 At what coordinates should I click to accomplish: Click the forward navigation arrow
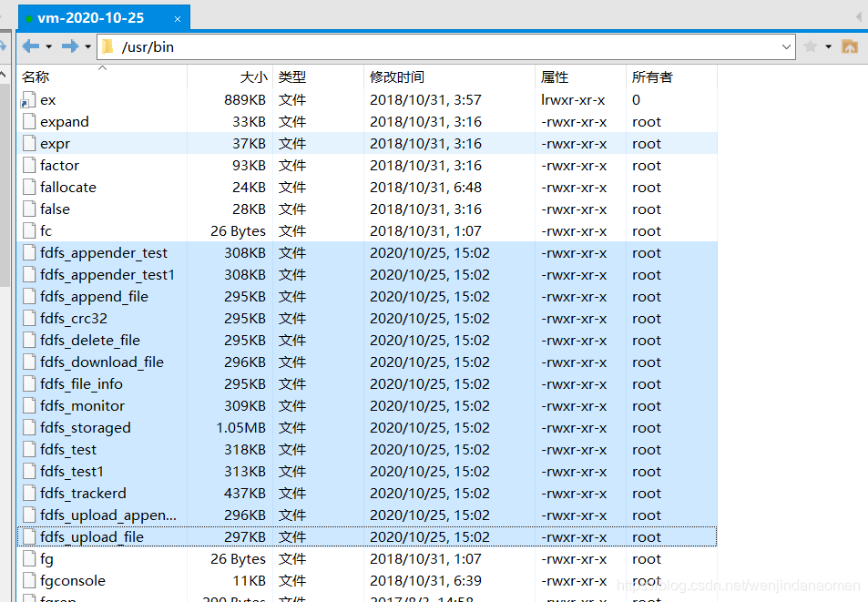pos(70,46)
